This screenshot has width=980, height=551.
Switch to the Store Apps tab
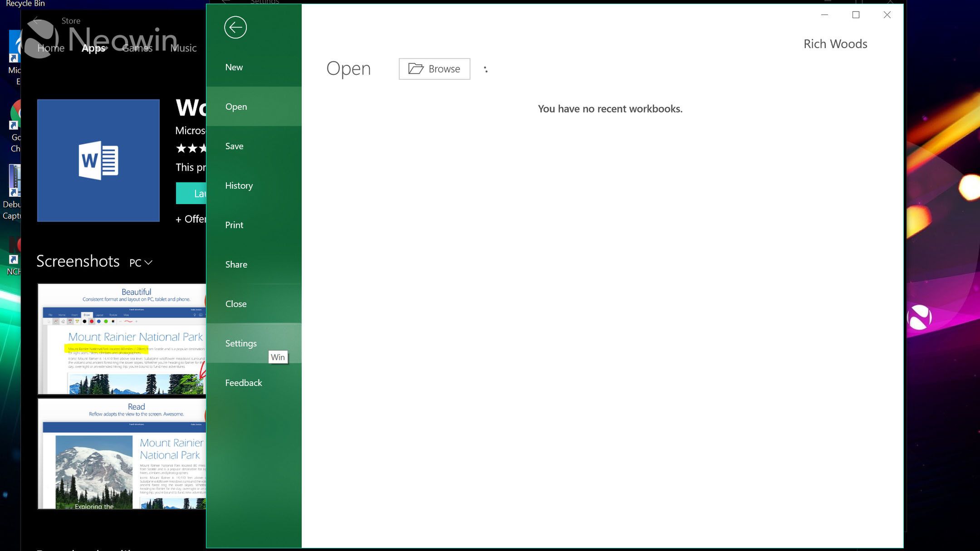click(x=93, y=48)
